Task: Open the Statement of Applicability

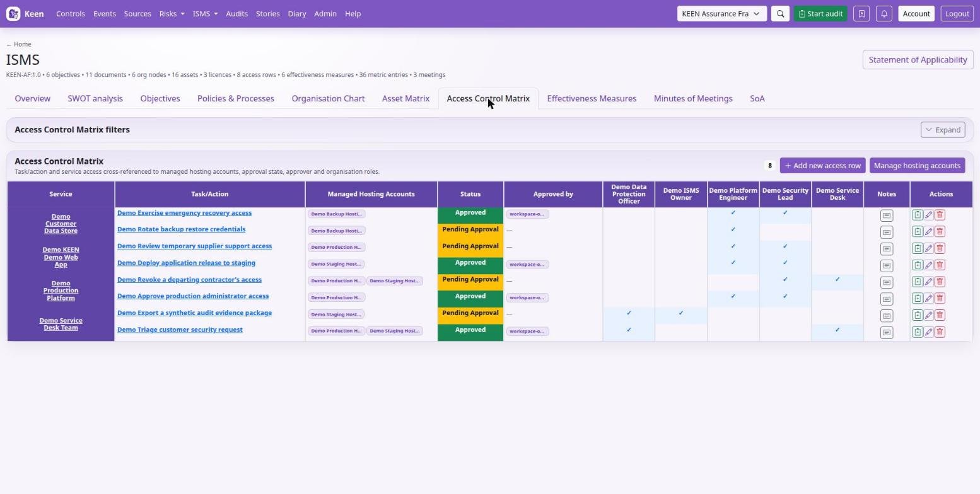Action: (x=918, y=60)
